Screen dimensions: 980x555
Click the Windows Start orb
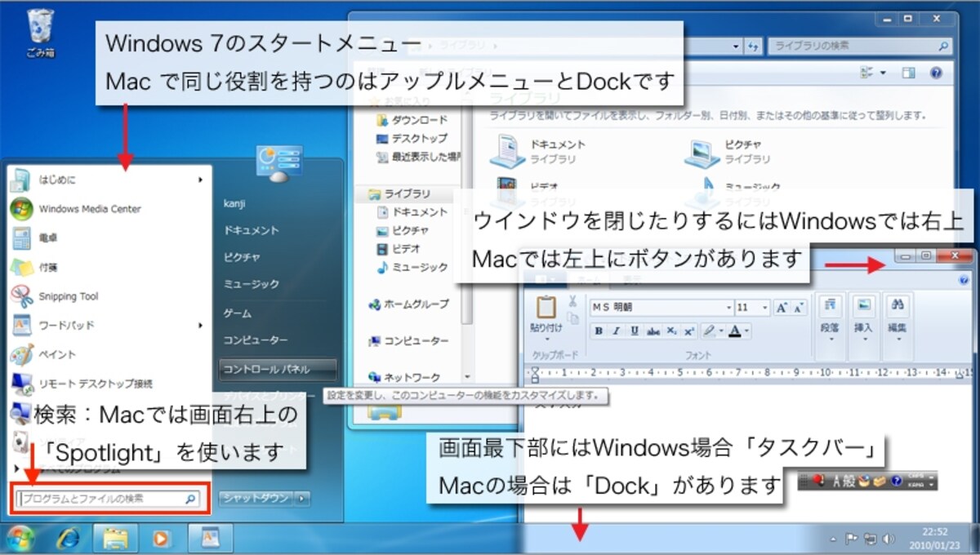tap(20, 539)
